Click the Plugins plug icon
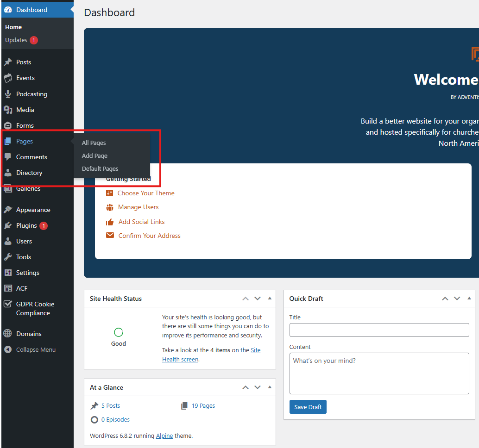 [x=8, y=225]
